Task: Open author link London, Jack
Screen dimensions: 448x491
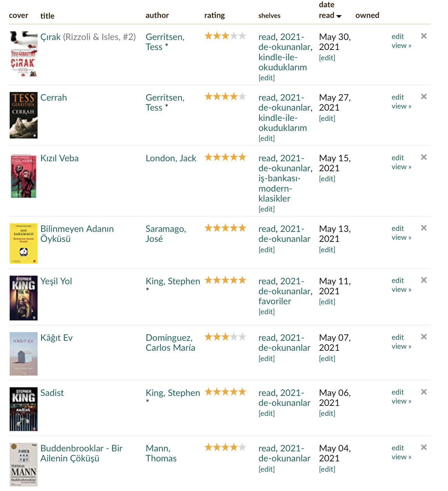Action: (x=171, y=158)
